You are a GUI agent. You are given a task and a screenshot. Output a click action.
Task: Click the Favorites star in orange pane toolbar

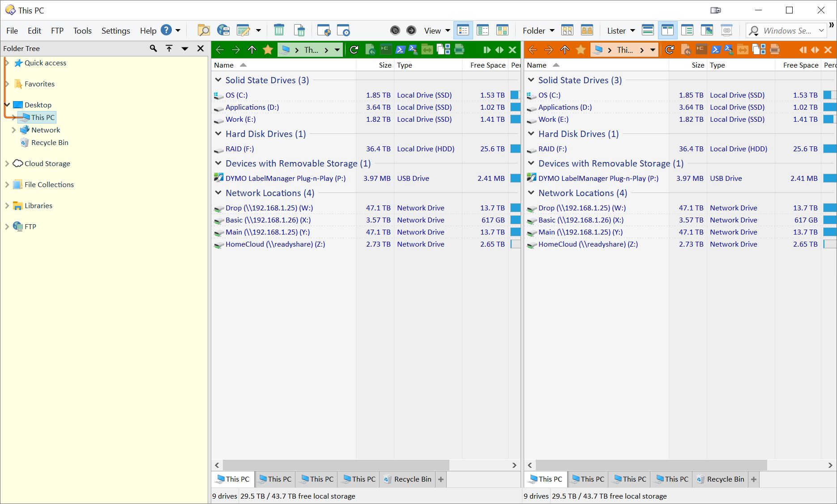tap(581, 50)
